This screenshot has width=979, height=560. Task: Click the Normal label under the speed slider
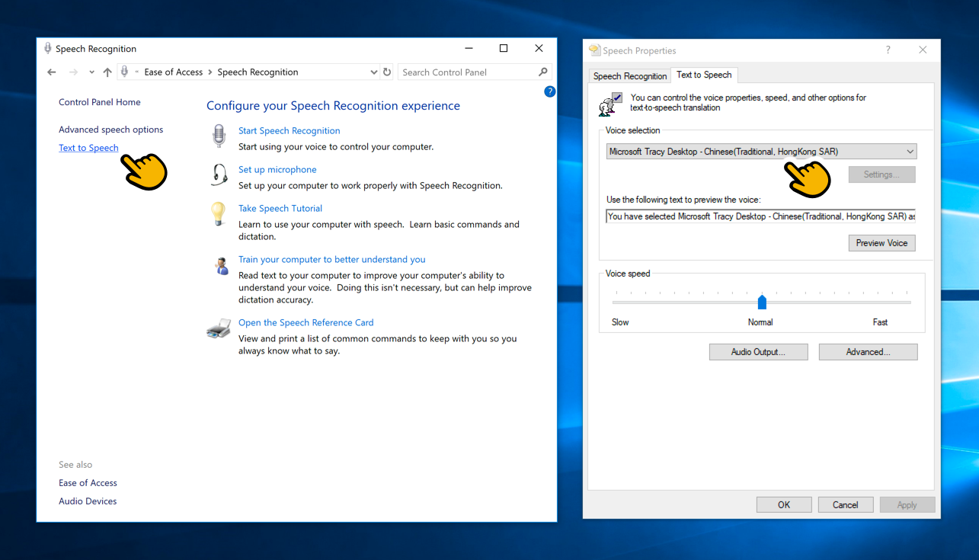tap(760, 322)
